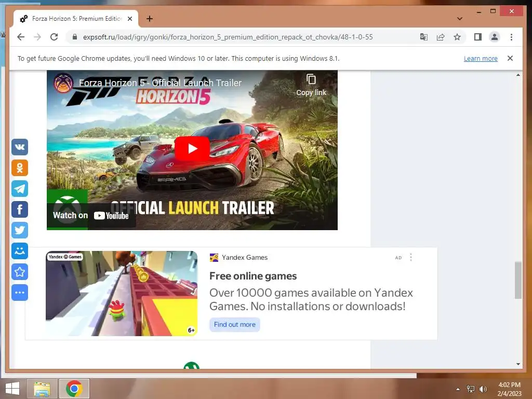532x399 pixels.
Task: Share via Moi Mir smiley icon
Action: coord(20,251)
